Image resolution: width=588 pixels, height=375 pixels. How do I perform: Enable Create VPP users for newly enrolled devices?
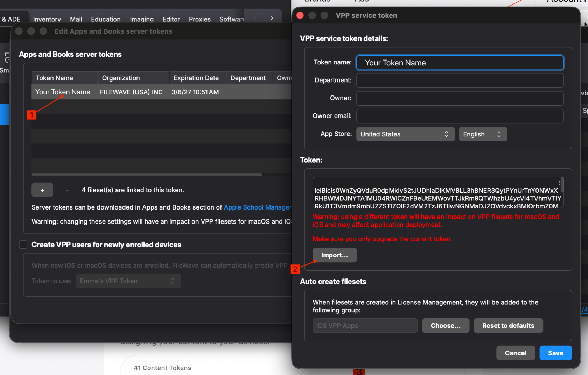click(x=23, y=245)
